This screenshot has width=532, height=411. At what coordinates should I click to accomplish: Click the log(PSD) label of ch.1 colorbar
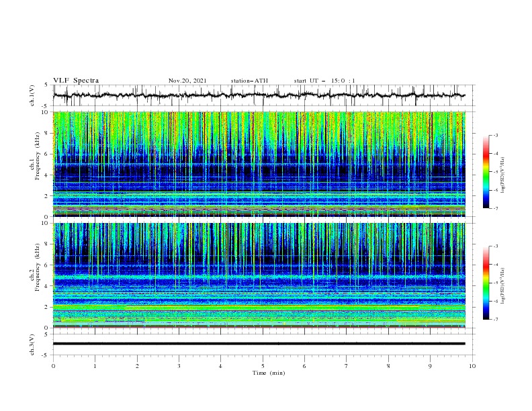point(503,175)
